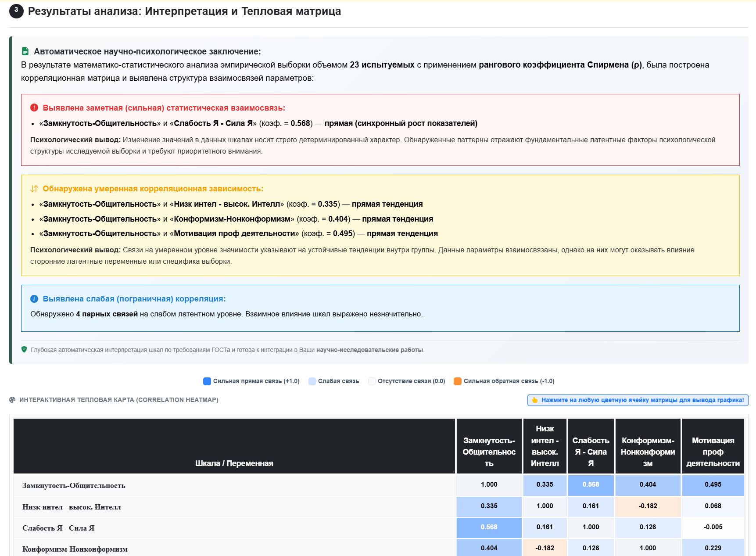Click the blue info circle icon
Image resolution: width=756 pixels, height=556 pixels.
tap(34, 299)
